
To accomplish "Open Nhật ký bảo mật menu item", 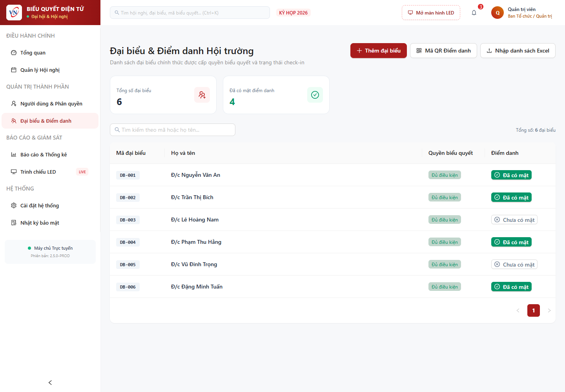I will 50,223.
